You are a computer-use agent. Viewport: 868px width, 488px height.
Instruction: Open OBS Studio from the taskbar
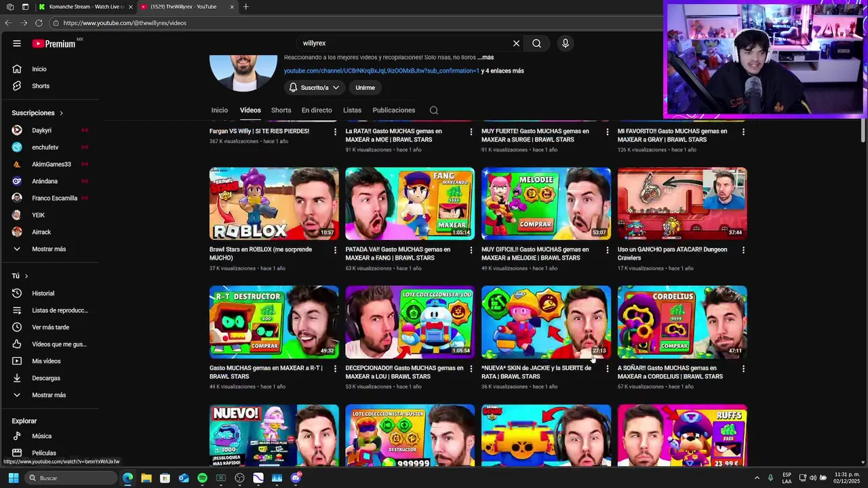point(239,479)
